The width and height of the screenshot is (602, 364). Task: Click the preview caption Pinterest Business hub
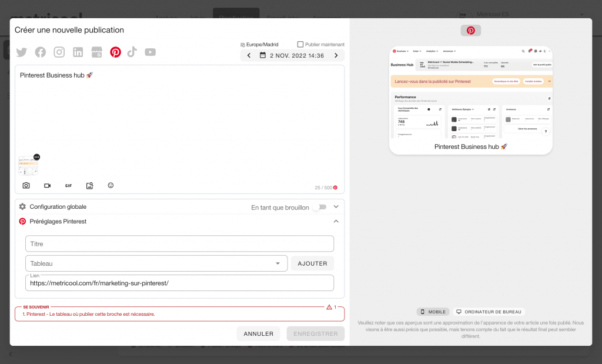[471, 146]
